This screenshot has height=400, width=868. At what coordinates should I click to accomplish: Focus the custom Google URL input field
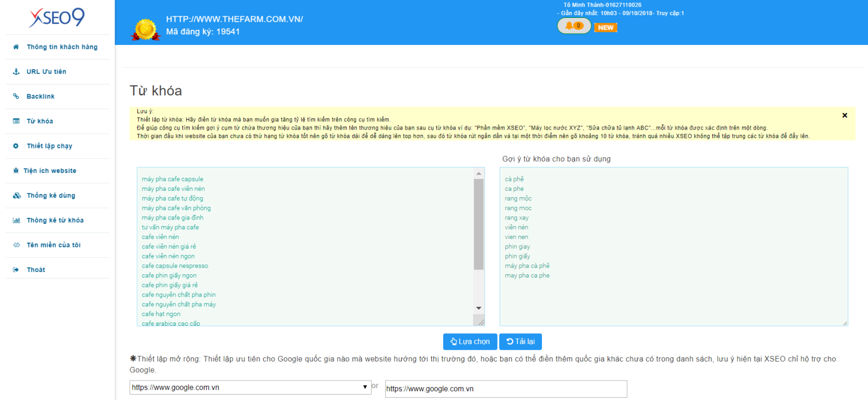[506, 389]
